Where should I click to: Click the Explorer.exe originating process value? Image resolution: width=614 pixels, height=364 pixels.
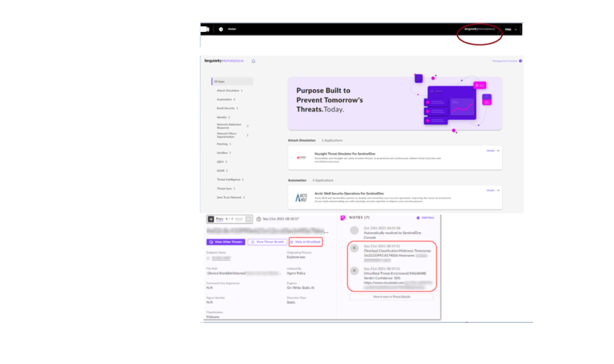tap(296, 257)
